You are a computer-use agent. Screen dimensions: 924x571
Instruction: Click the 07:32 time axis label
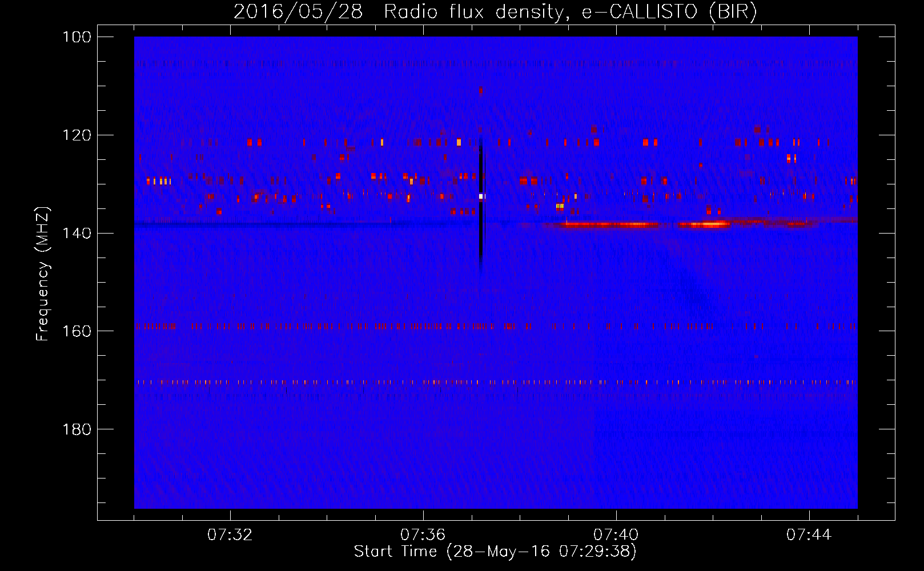pyautogui.click(x=230, y=535)
